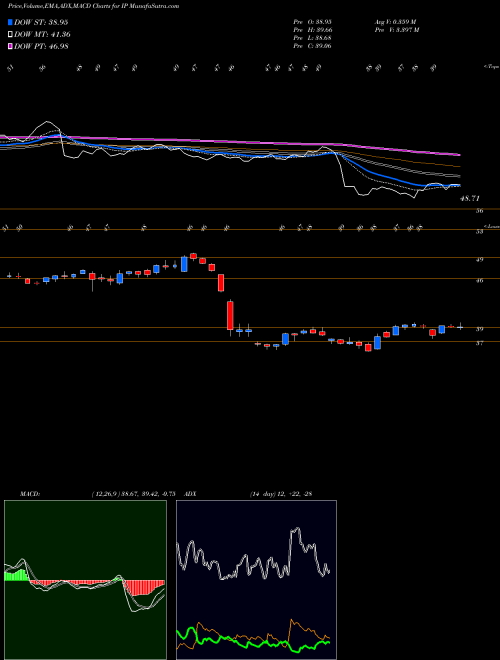Click the tallest red candlestick in the drop
This screenshot has width=500, height=660.
coord(230,316)
